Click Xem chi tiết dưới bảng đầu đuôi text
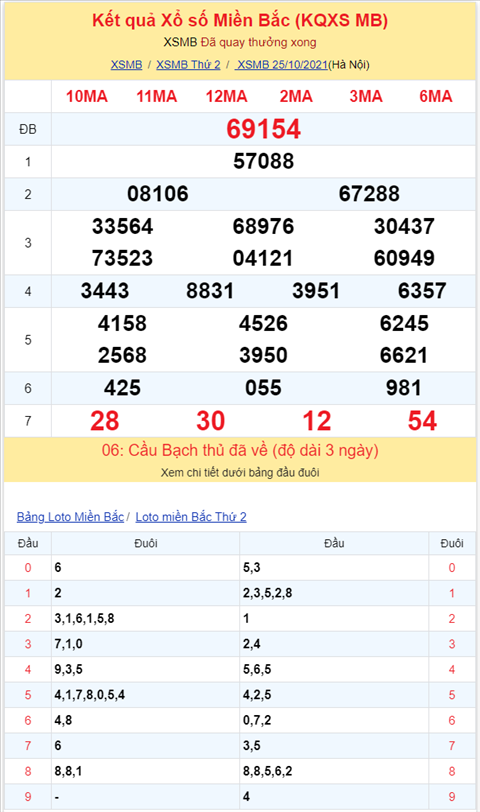The height and width of the screenshot is (812, 480). click(240, 473)
